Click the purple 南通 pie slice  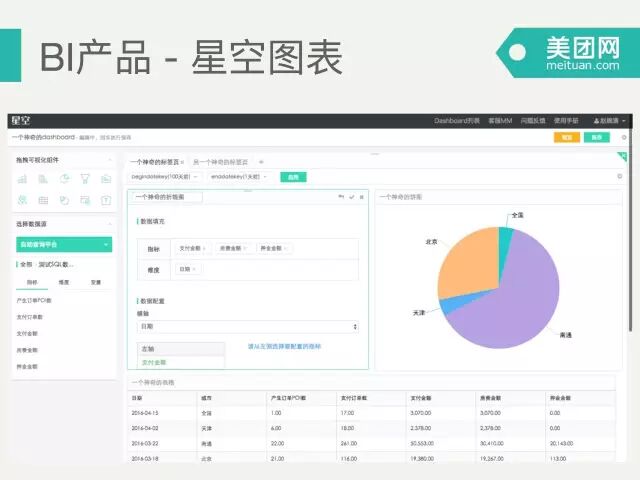click(518, 302)
